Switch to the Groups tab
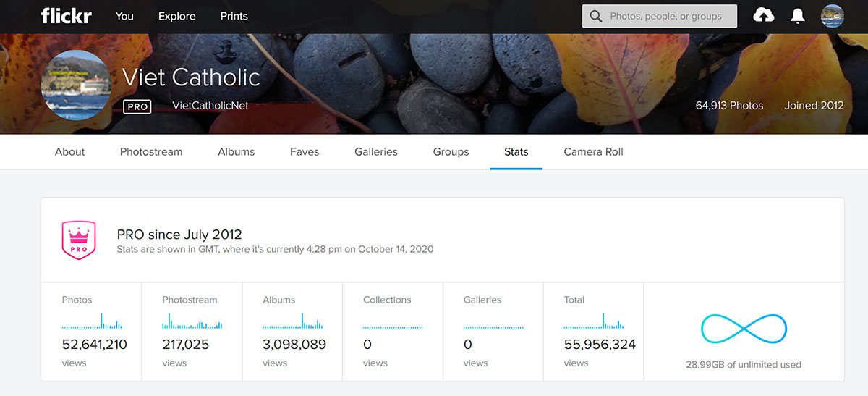Screen dimensions: 868x396 coord(451,152)
